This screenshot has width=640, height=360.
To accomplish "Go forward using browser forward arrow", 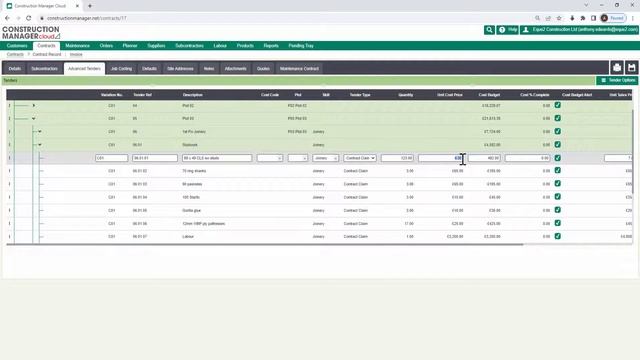I will tap(18, 18).
